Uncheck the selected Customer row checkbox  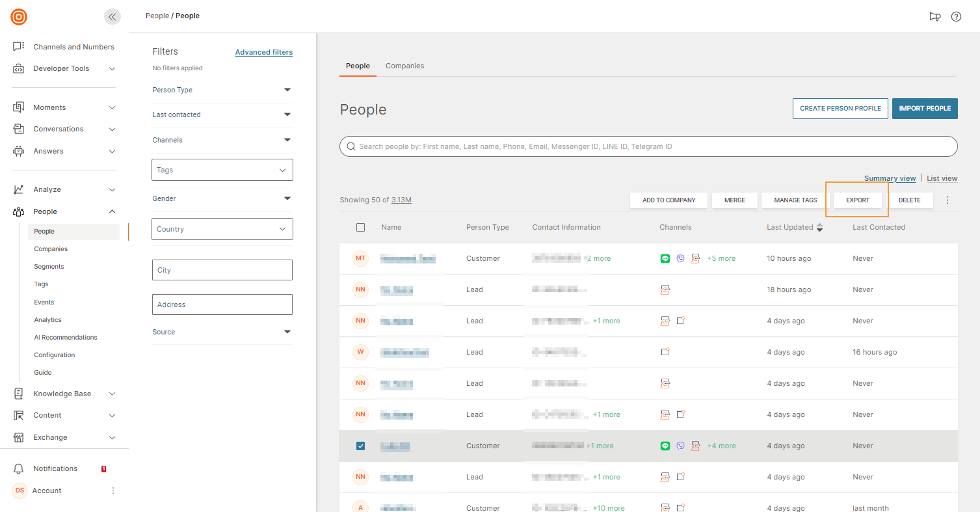tap(361, 446)
